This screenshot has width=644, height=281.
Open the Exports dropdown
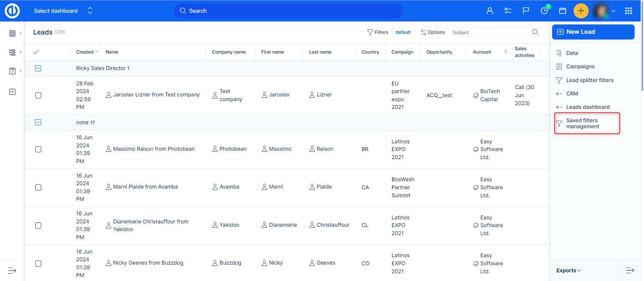tap(569, 271)
